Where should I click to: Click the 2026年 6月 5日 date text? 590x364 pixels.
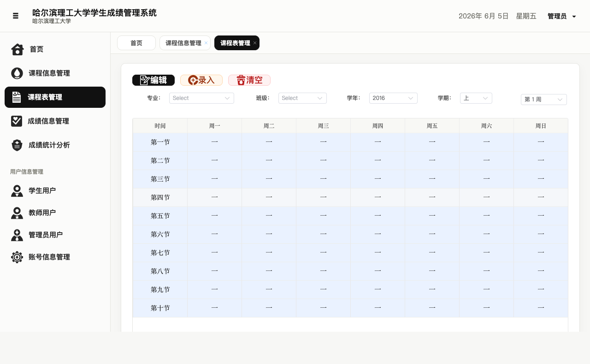tap(484, 16)
